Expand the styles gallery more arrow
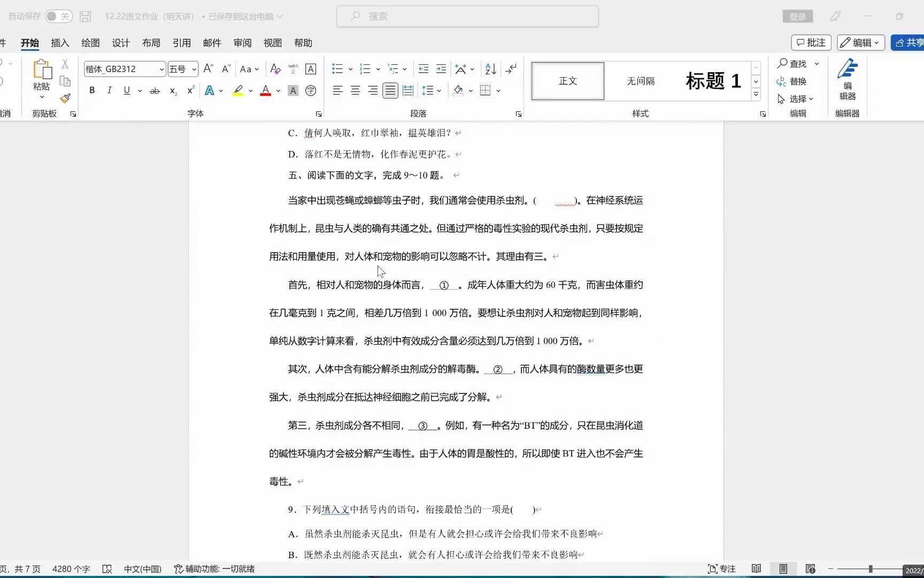 click(756, 95)
